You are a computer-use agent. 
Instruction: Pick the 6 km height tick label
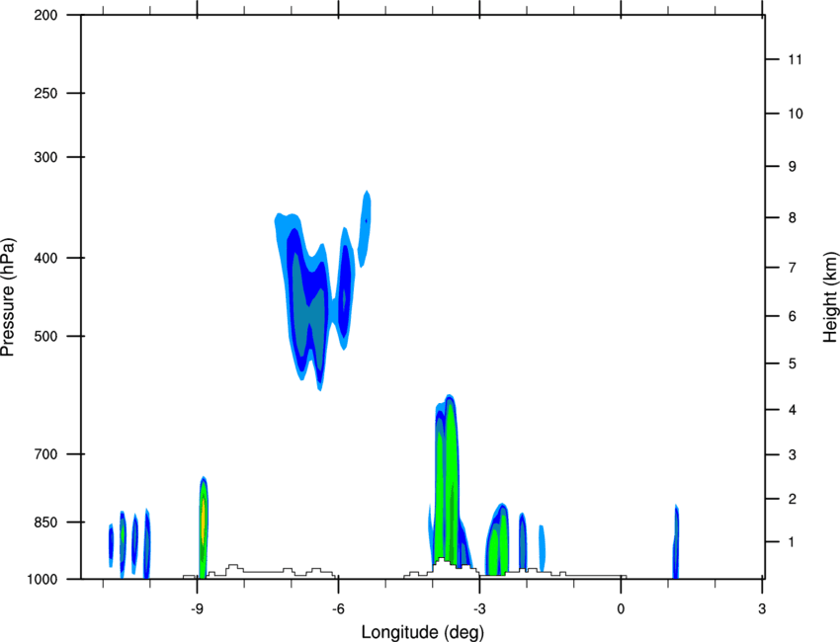coord(793,316)
